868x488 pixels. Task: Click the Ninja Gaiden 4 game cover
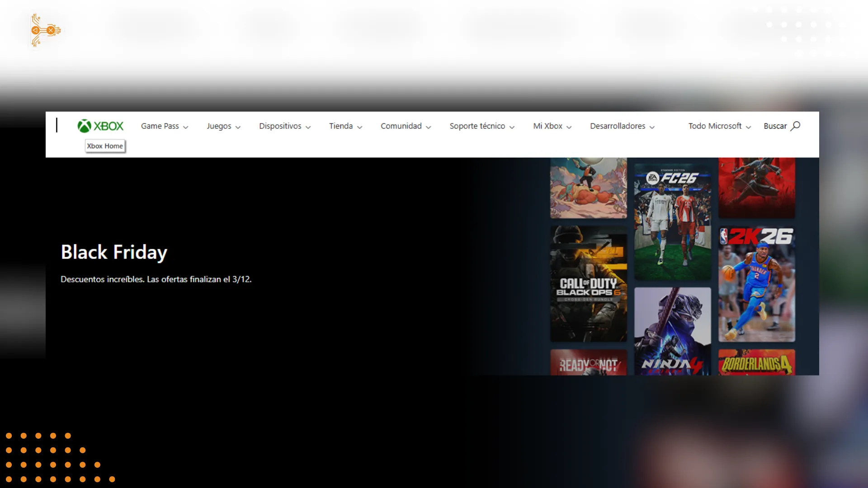coord(672,331)
